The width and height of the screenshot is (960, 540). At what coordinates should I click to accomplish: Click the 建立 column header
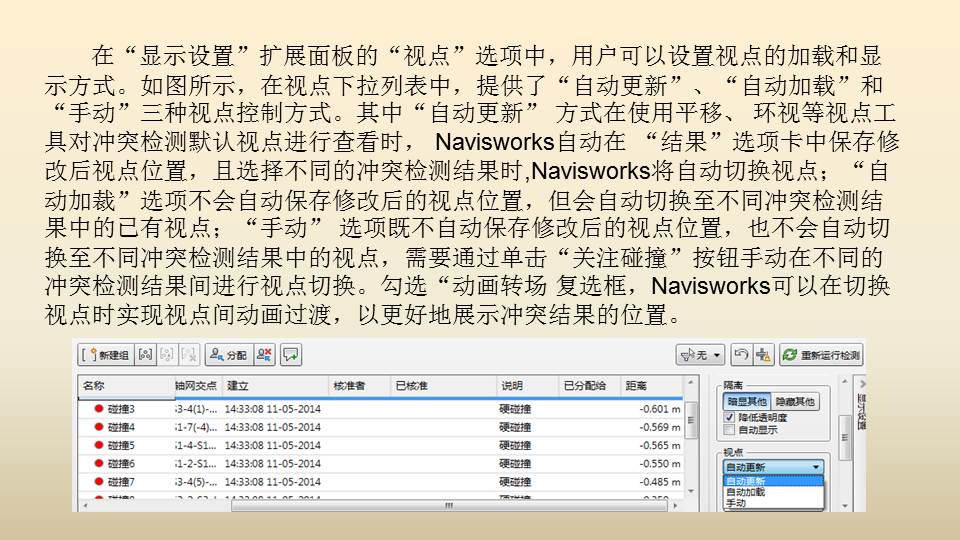click(275, 386)
